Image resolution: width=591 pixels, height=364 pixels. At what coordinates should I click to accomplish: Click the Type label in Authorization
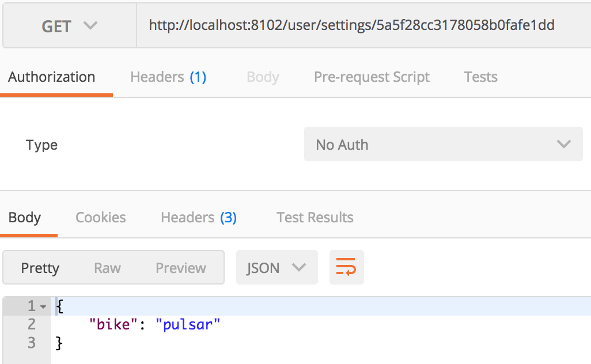click(42, 145)
